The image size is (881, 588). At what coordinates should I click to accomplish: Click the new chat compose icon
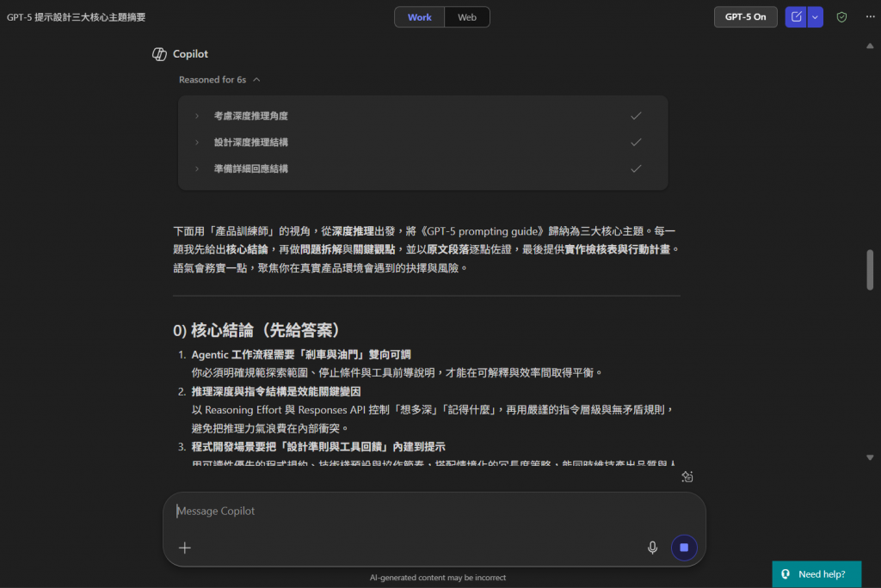point(796,17)
